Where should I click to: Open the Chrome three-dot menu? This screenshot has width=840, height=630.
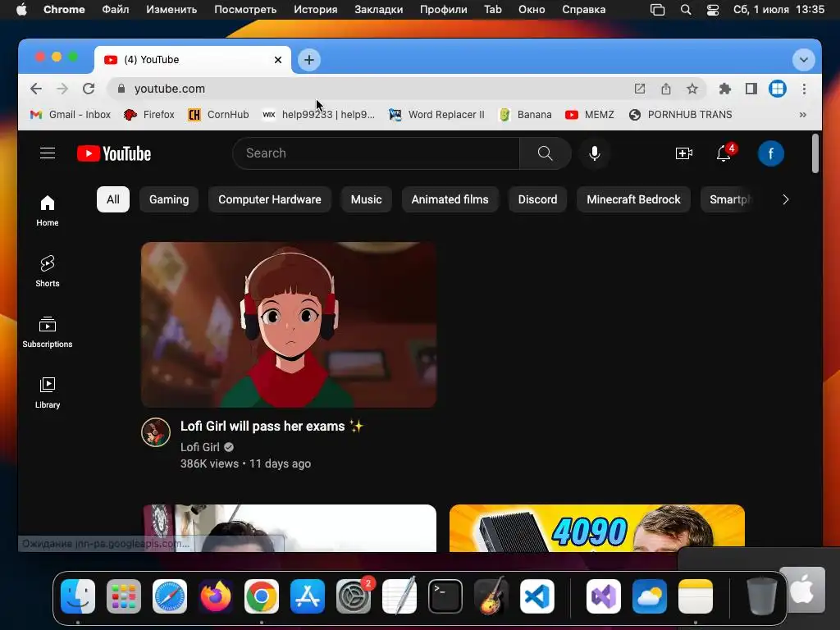(x=804, y=89)
